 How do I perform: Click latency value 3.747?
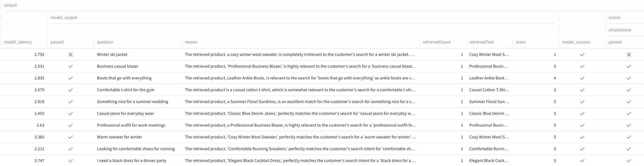pyautogui.click(x=39, y=161)
